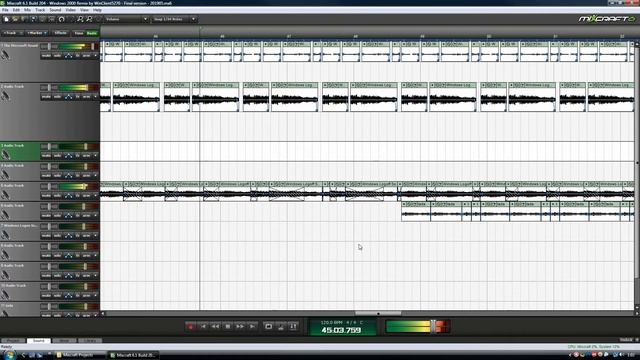Viewport: 640px width, 360px height.
Task: Open the Snap setting dropdown
Action: click(x=174, y=19)
